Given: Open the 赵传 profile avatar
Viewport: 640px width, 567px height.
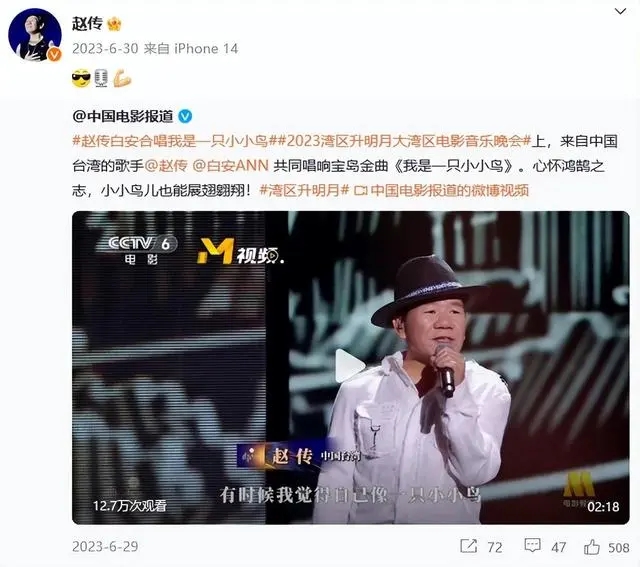Looking at the screenshot, I should (35, 34).
